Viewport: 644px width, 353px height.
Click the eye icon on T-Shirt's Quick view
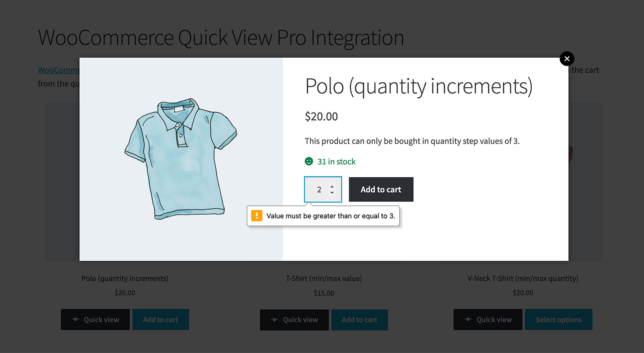(274, 320)
